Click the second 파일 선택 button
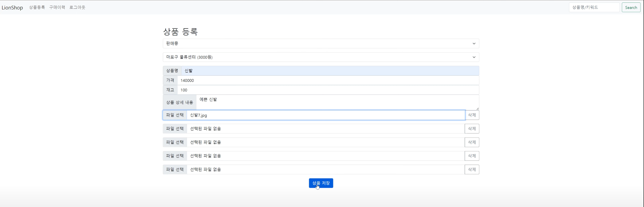This screenshot has width=644, height=207. click(x=175, y=128)
